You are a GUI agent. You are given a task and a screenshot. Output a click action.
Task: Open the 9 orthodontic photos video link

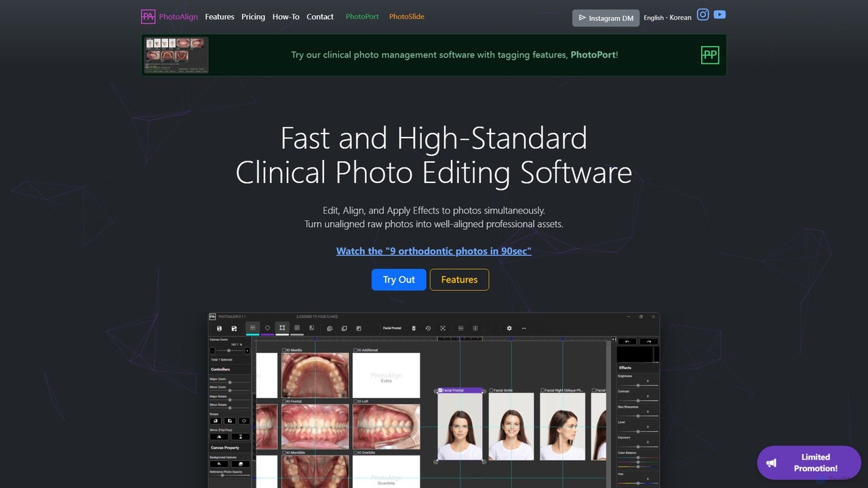[434, 251]
